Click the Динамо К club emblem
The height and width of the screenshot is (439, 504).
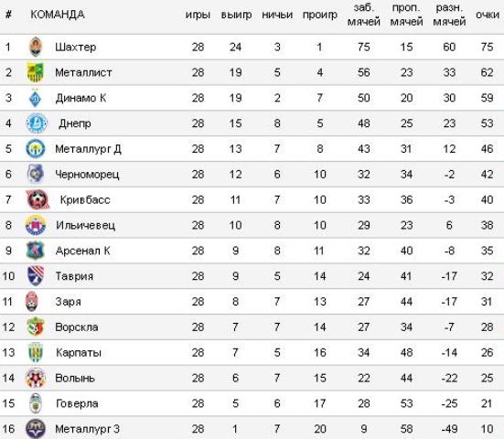coord(35,98)
